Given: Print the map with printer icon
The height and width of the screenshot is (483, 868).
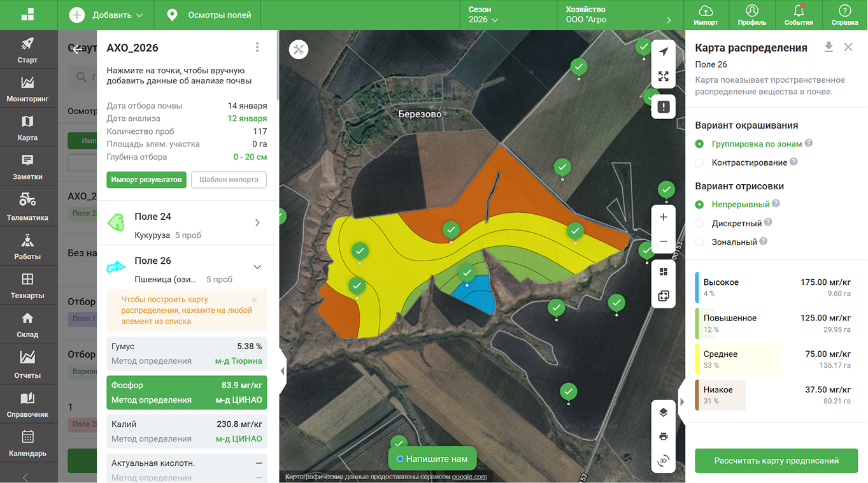Looking at the screenshot, I should coord(664,436).
